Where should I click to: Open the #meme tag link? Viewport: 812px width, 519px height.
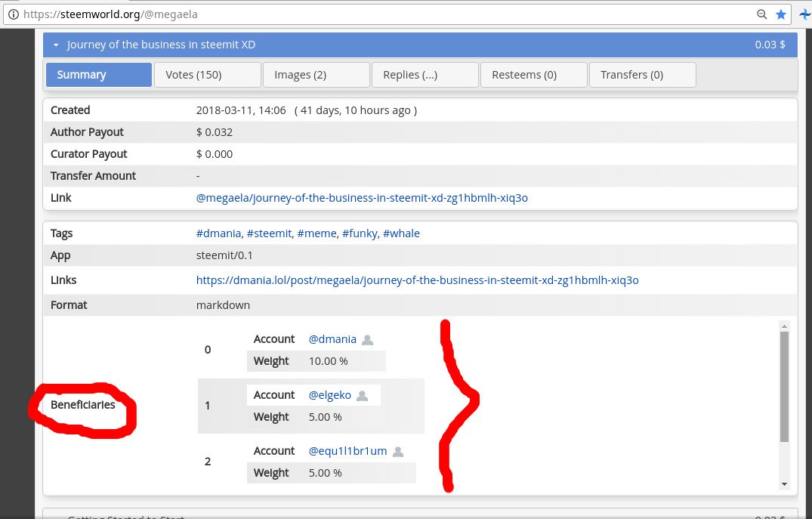tap(317, 233)
